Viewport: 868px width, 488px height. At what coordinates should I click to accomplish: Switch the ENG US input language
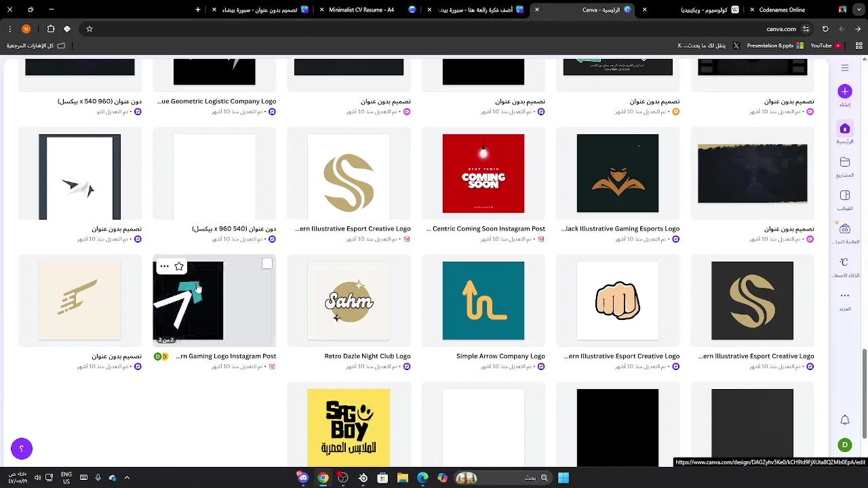pos(66,478)
